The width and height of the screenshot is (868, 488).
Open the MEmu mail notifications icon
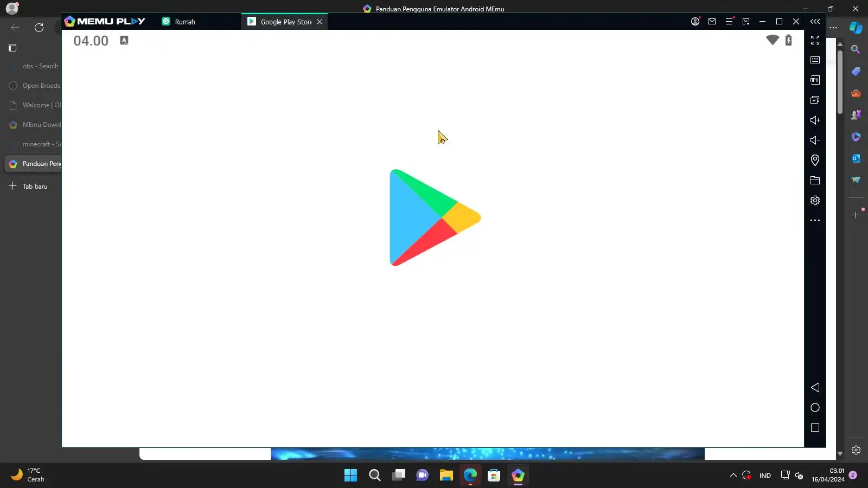coord(712,22)
